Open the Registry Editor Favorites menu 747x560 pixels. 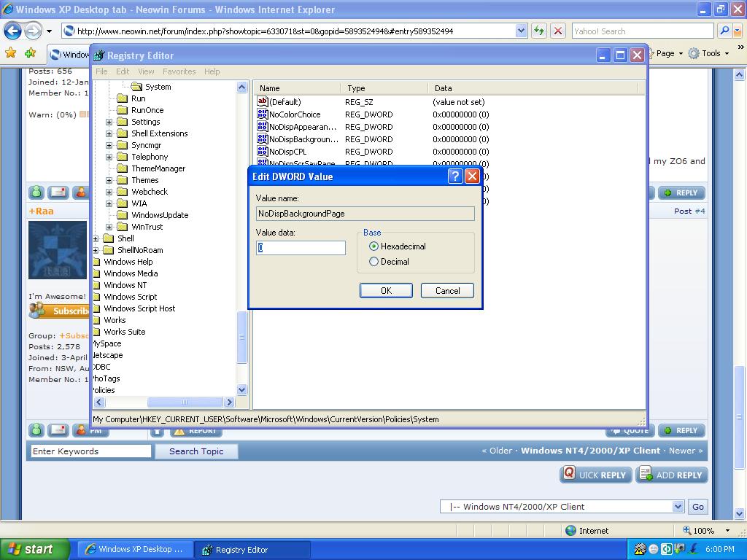[x=179, y=71]
